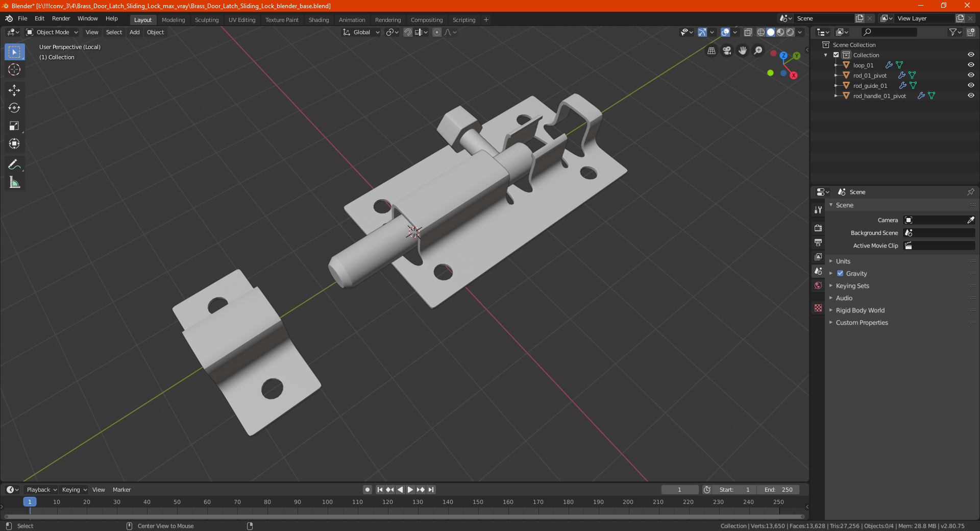Switch to material preview shading

780,32
